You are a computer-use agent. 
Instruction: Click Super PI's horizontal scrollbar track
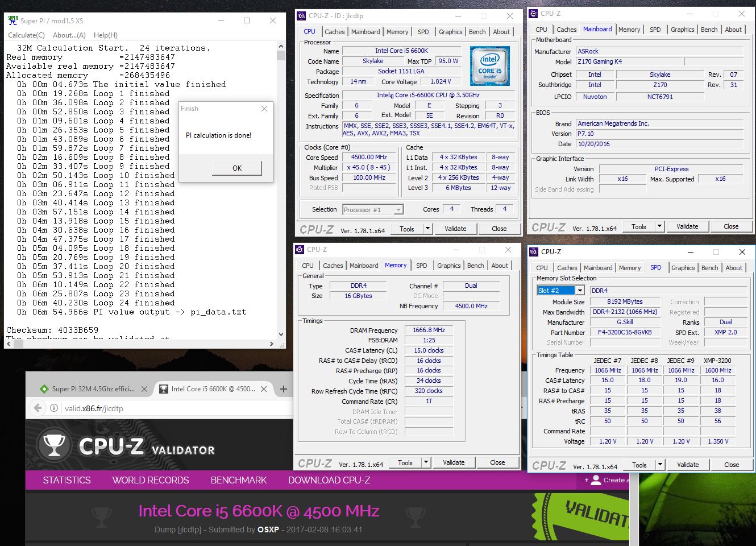[x=140, y=344]
